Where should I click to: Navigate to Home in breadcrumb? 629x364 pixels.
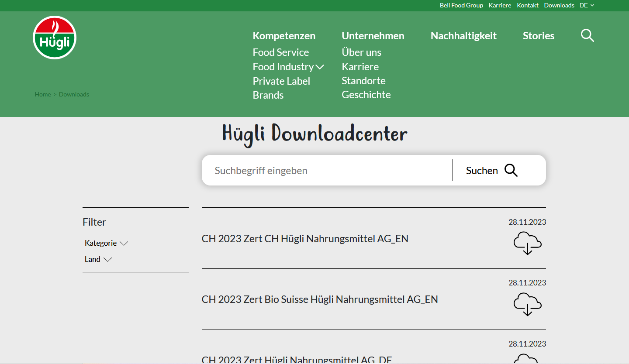pos(43,94)
